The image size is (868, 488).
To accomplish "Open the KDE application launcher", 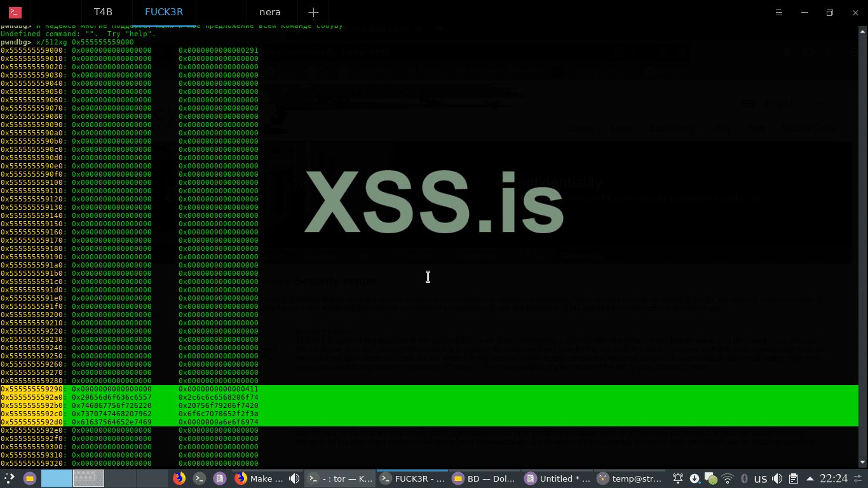I will pos(10,478).
